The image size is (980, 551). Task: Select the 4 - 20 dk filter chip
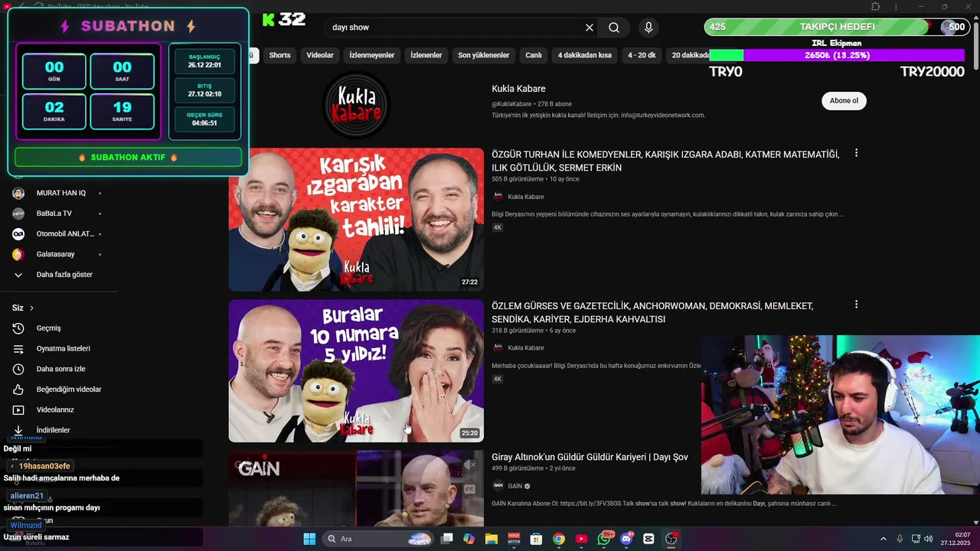(x=642, y=55)
